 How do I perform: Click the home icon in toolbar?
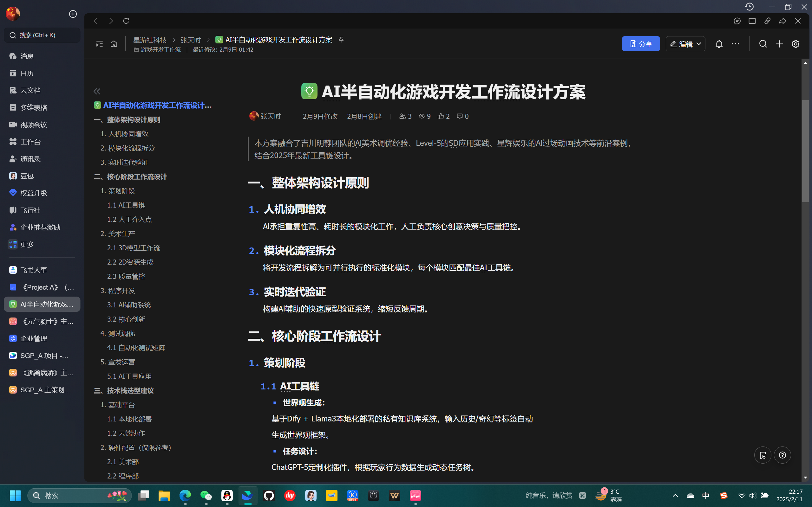tap(114, 44)
